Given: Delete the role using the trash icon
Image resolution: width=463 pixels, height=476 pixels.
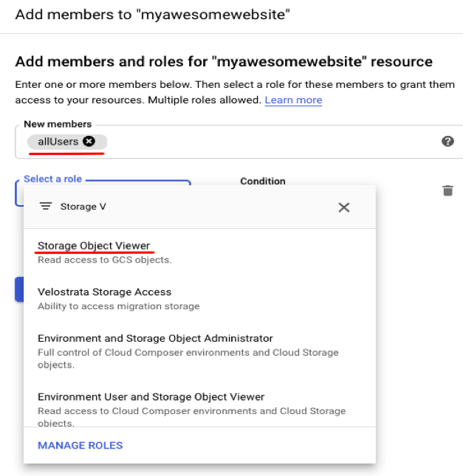Looking at the screenshot, I should [447, 190].
